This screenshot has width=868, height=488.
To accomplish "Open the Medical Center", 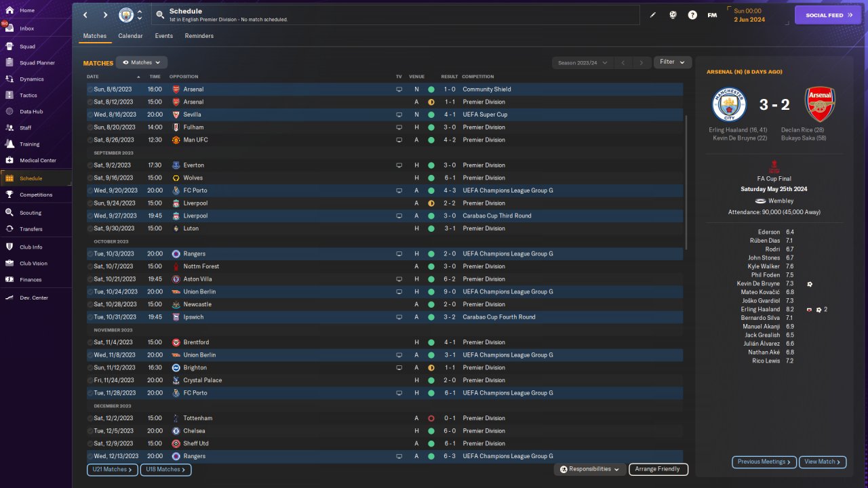I will (x=36, y=161).
